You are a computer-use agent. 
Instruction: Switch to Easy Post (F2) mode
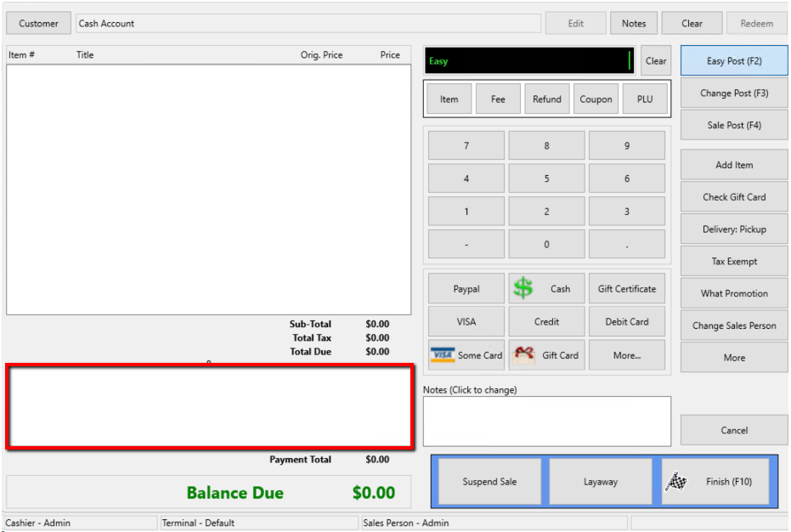734,61
